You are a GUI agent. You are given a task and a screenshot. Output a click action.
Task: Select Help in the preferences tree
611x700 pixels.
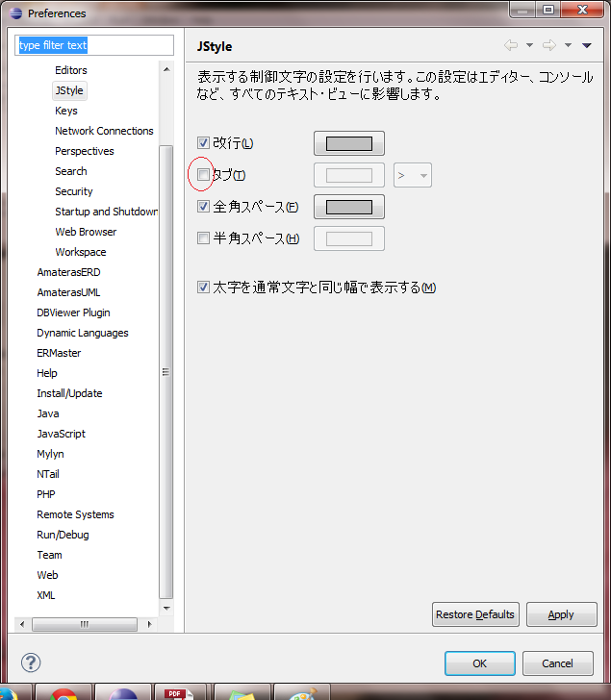point(47,373)
